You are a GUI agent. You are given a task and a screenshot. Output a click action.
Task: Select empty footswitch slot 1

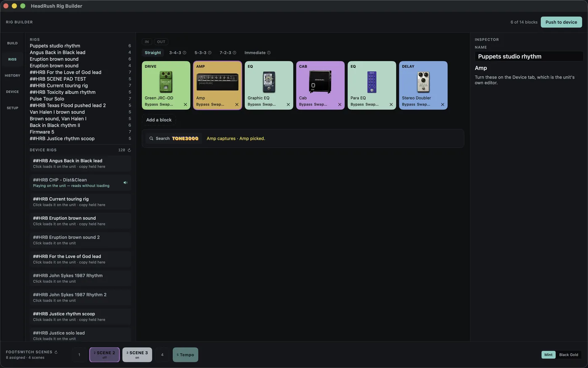79,355
